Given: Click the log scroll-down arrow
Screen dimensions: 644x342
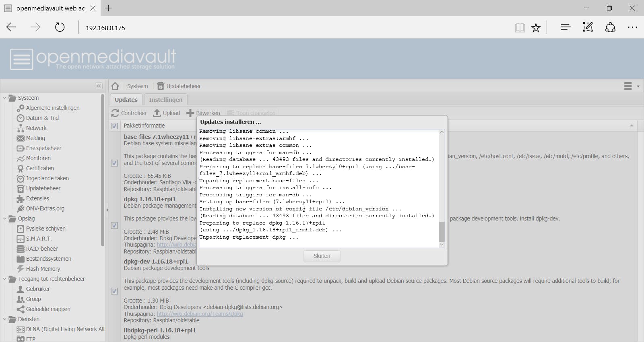Looking at the screenshot, I should 442,245.
